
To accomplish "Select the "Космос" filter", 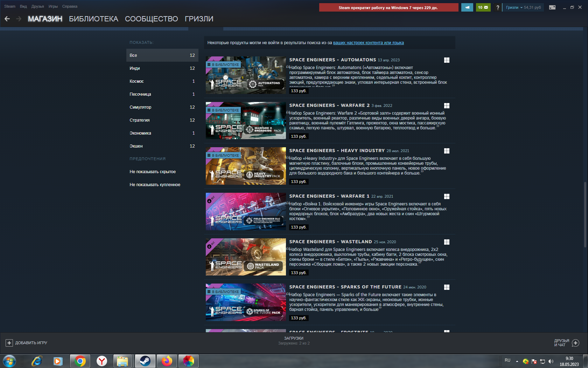I will 136,81.
